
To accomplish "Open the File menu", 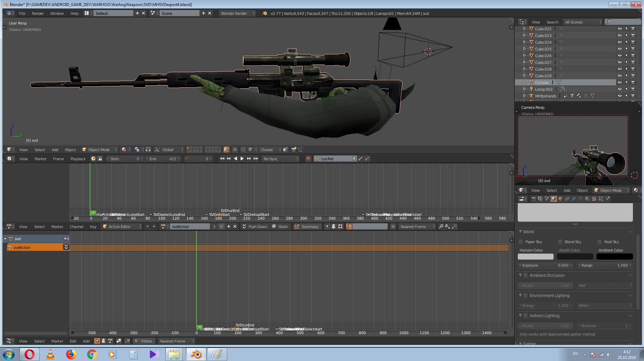I will coord(22,13).
